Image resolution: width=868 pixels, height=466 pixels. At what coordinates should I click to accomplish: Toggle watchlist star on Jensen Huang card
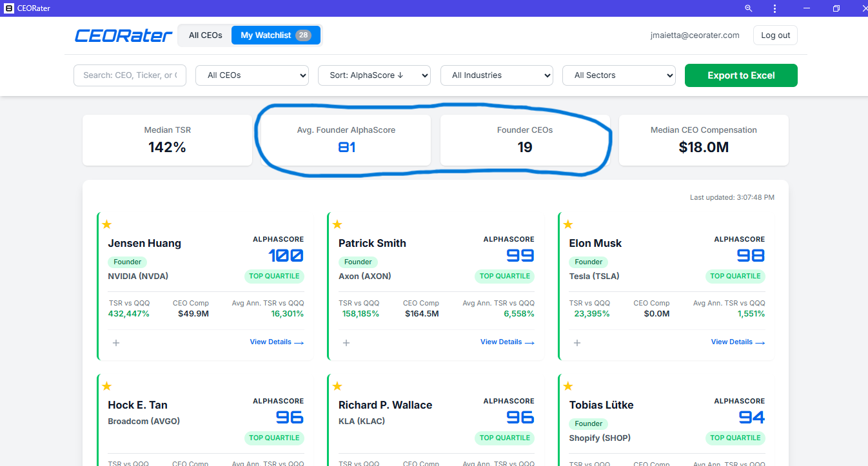point(107,224)
